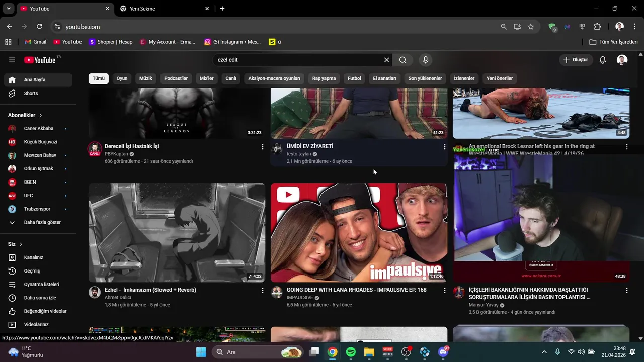Screen dimensions: 644x362
Task: Open the Chrome extensions puzzle icon
Action: click(597, 27)
